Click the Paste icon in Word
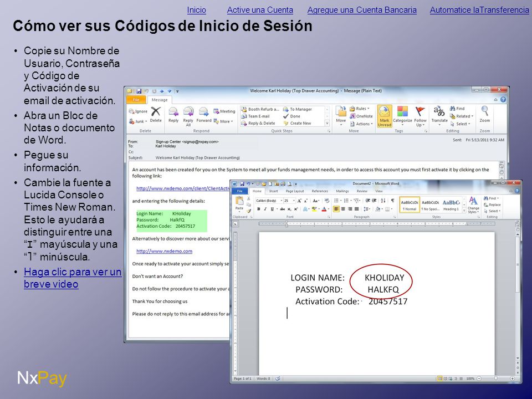Image resolution: width=532 pixels, height=399 pixels. (x=239, y=201)
